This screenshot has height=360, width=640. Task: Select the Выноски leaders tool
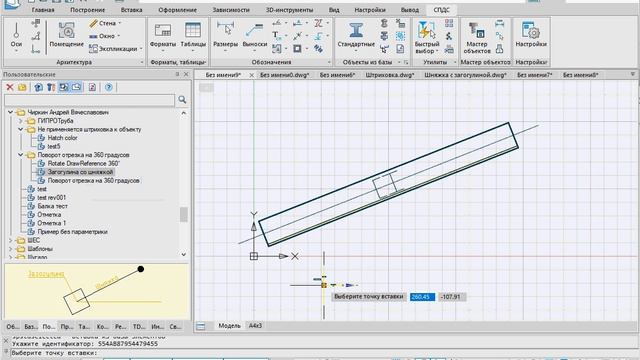click(x=255, y=36)
